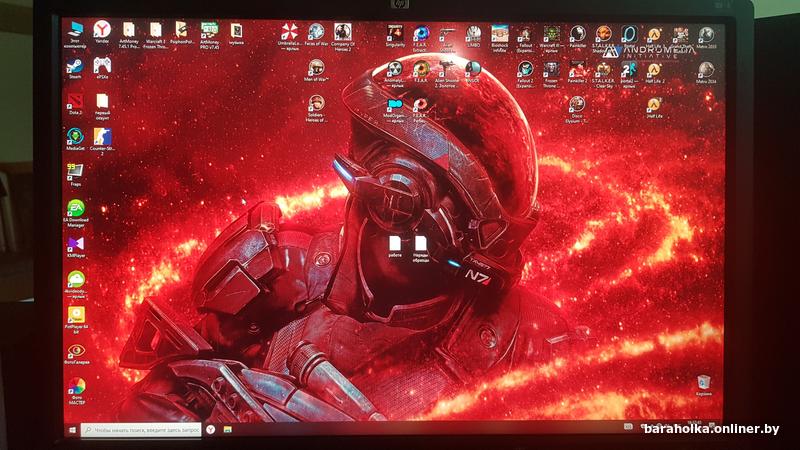Launch the Fallout 2 shortcut
The width and height of the screenshot is (800, 450).
(525, 72)
